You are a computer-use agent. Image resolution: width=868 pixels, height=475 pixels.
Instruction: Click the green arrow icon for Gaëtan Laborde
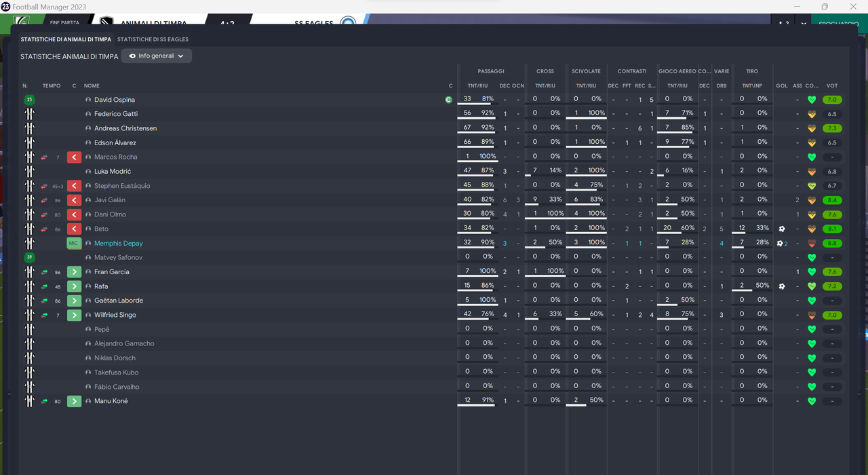tap(74, 301)
